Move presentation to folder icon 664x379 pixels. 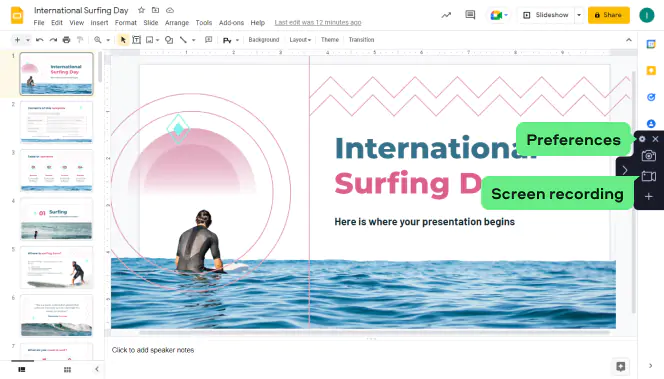155,10
